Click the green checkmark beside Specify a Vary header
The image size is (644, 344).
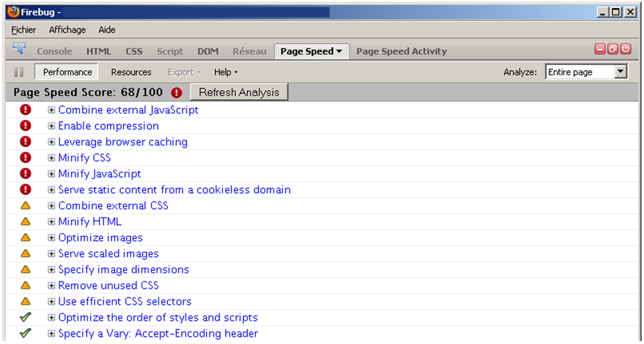[24, 333]
